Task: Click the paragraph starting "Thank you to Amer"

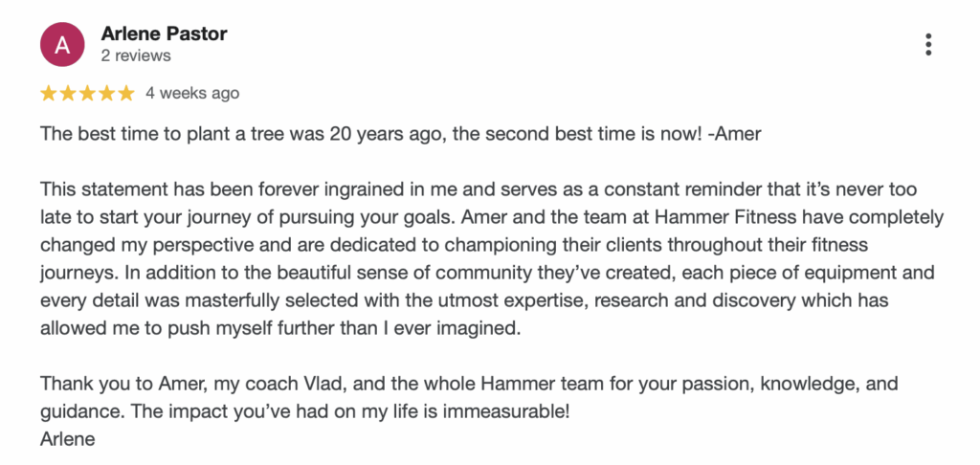Action: tap(469, 397)
